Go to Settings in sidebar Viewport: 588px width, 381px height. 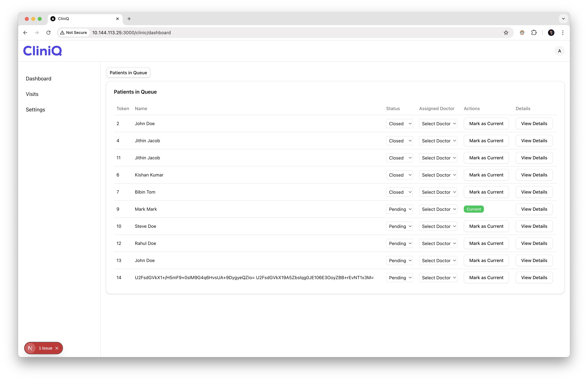tap(35, 109)
